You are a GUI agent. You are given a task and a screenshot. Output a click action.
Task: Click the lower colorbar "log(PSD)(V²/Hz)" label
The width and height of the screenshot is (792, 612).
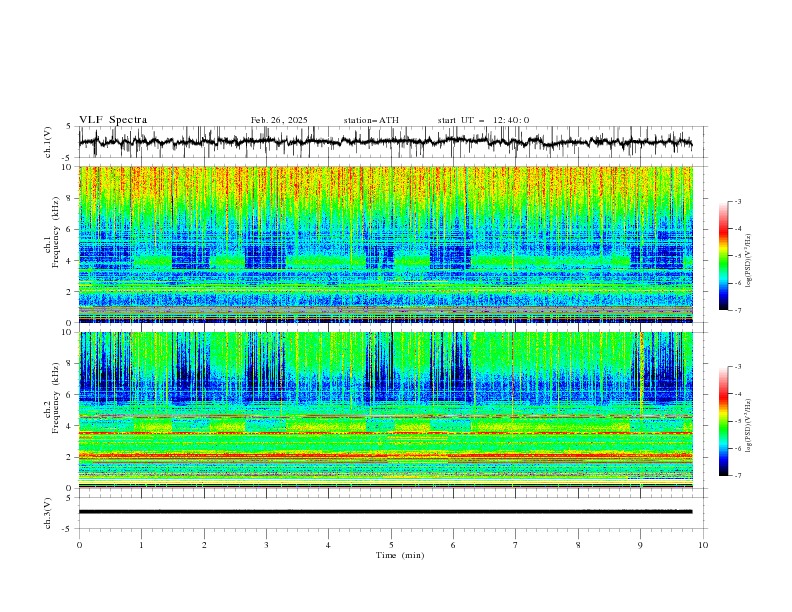click(x=749, y=425)
